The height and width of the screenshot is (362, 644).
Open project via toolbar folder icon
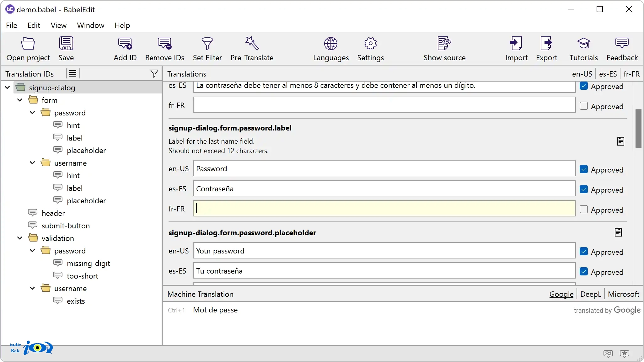point(28,44)
